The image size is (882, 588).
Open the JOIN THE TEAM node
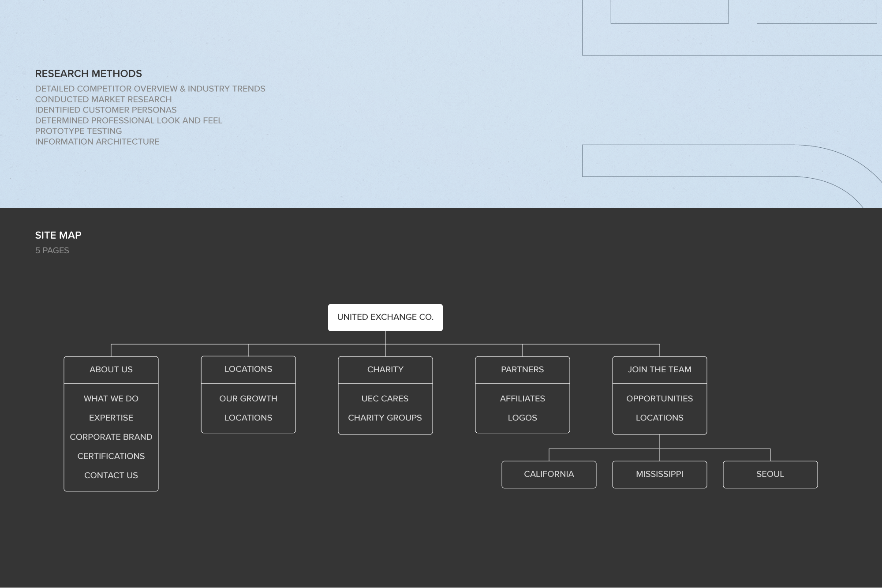tap(660, 369)
